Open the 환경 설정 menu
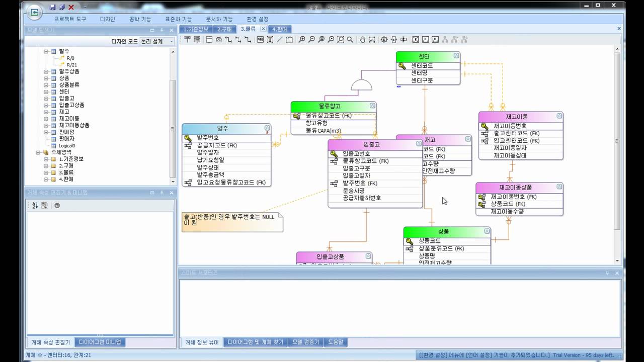The width and height of the screenshot is (644, 362). (x=258, y=19)
